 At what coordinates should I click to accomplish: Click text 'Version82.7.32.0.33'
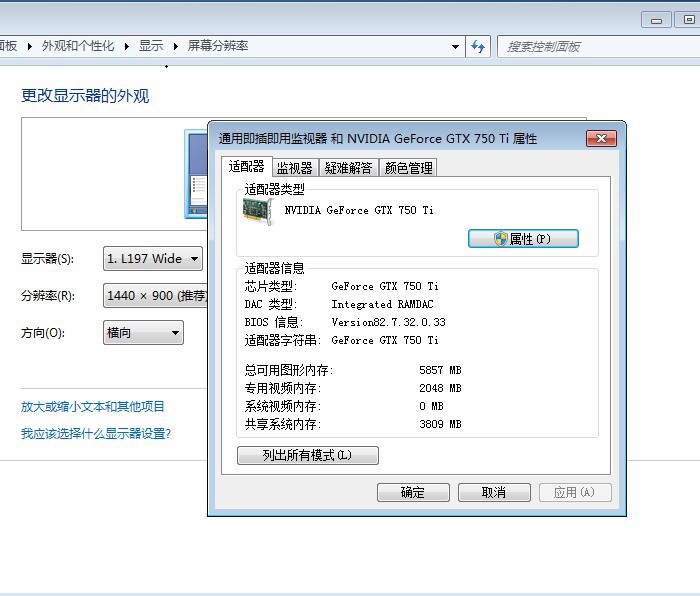(x=388, y=322)
